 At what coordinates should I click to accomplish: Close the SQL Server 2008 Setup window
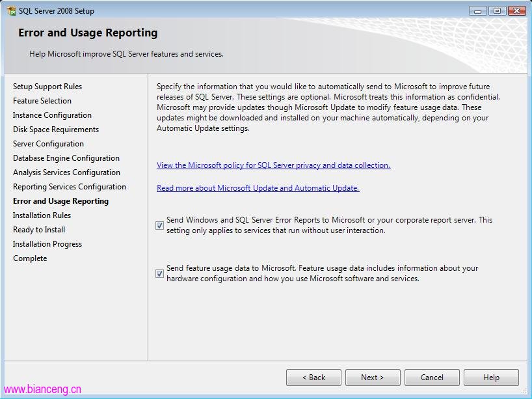pos(517,11)
